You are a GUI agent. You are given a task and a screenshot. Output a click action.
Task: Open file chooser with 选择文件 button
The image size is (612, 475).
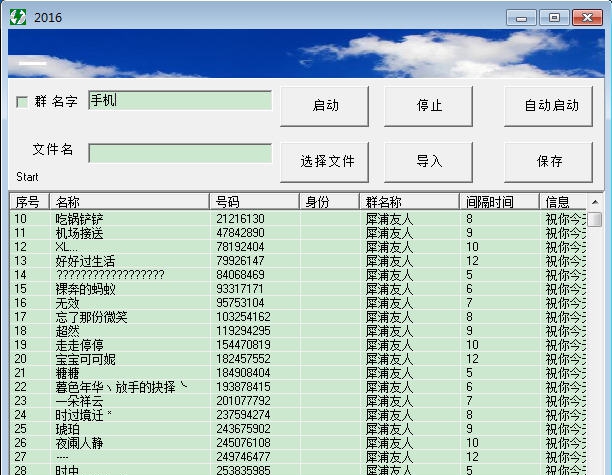click(325, 162)
